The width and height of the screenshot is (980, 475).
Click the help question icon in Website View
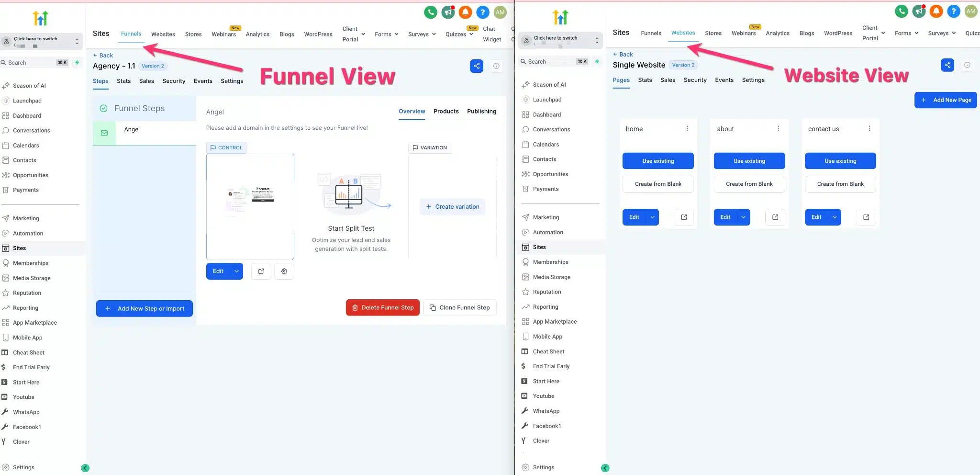[954, 11]
